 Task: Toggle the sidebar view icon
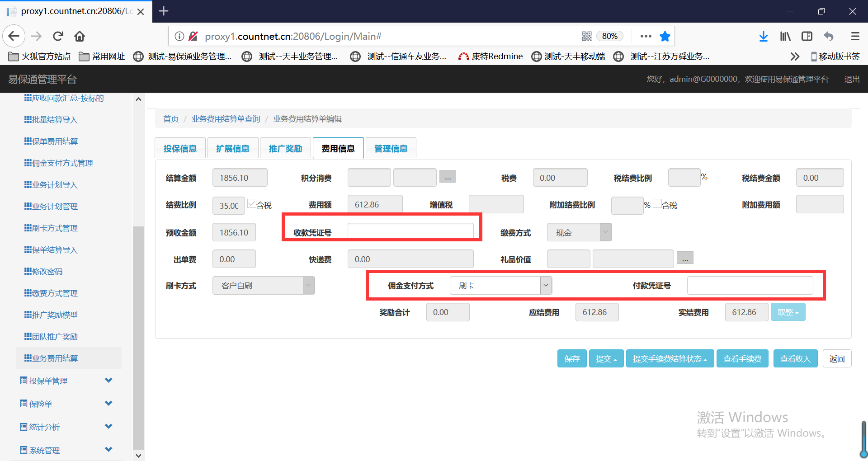click(807, 36)
